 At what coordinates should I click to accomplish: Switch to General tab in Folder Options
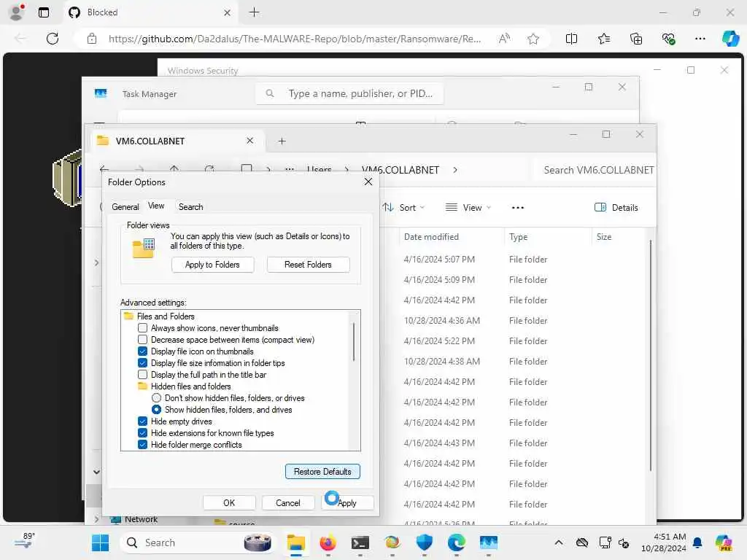click(x=125, y=206)
